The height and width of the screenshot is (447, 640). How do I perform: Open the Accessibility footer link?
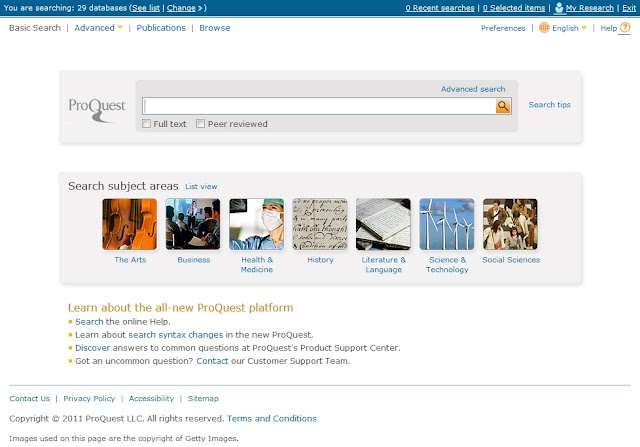(151, 398)
